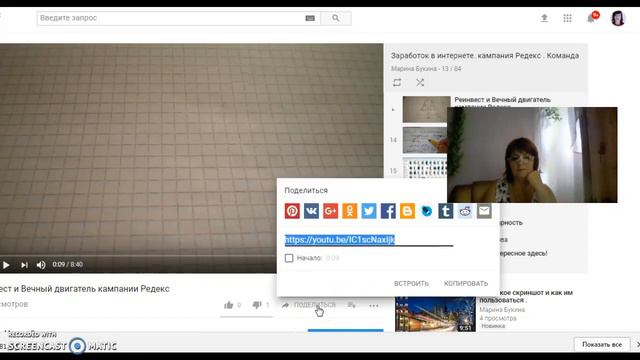
Task: Click the blue bird share icon before Tumblr
Action: coord(426,211)
